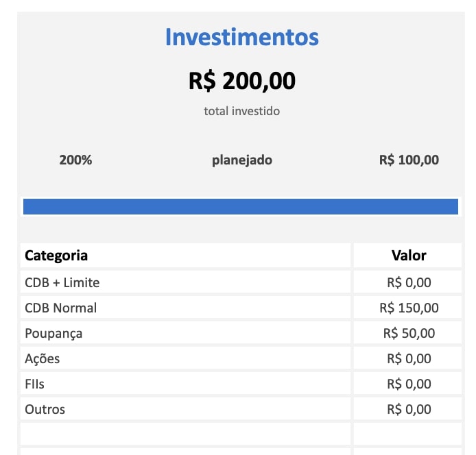The width and height of the screenshot is (476, 455).
Task: Click the Outros R$ 0,00 value cell
Action: pos(407,409)
